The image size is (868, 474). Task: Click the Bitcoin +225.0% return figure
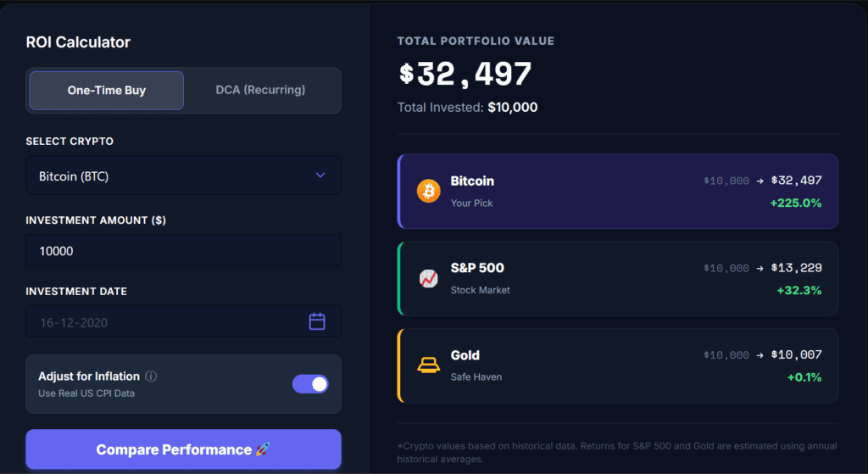[x=793, y=204]
